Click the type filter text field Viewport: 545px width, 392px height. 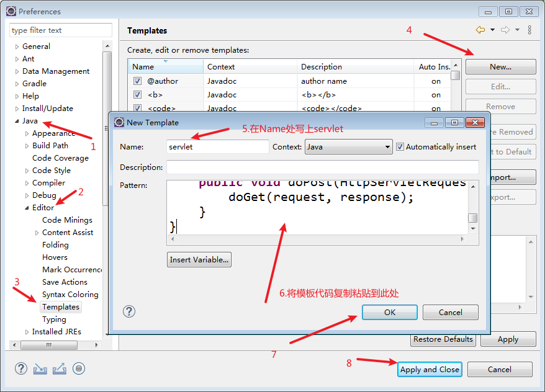[x=61, y=30]
